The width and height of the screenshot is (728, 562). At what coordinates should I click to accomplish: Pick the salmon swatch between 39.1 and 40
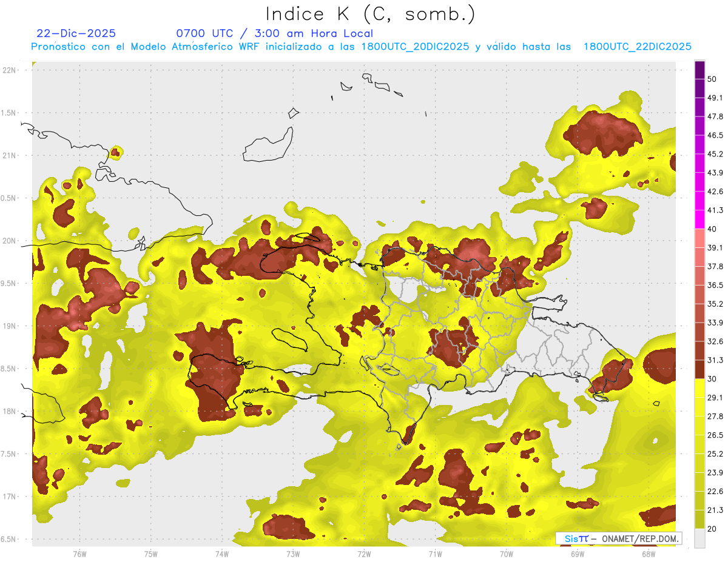[x=699, y=238]
